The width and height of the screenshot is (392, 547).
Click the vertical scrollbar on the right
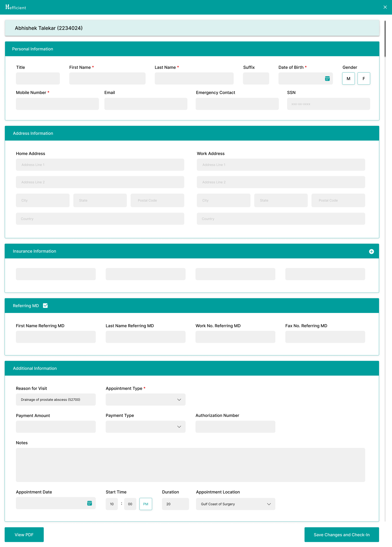pyautogui.click(x=385, y=39)
